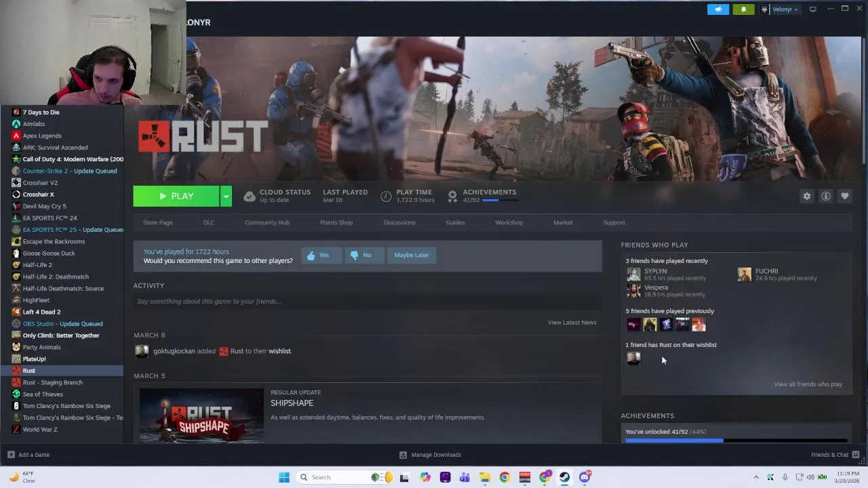This screenshot has width=868, height=488.
Task: Type in the 'Say something about this game' field
Action: tap(368, 301)
